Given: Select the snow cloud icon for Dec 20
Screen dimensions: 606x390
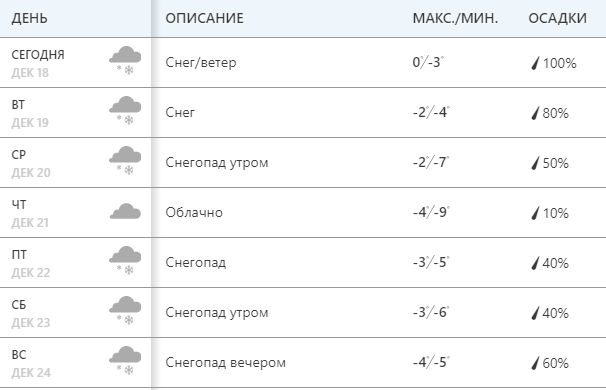Looking at the screenshot, I should click(x=125, y=160).
